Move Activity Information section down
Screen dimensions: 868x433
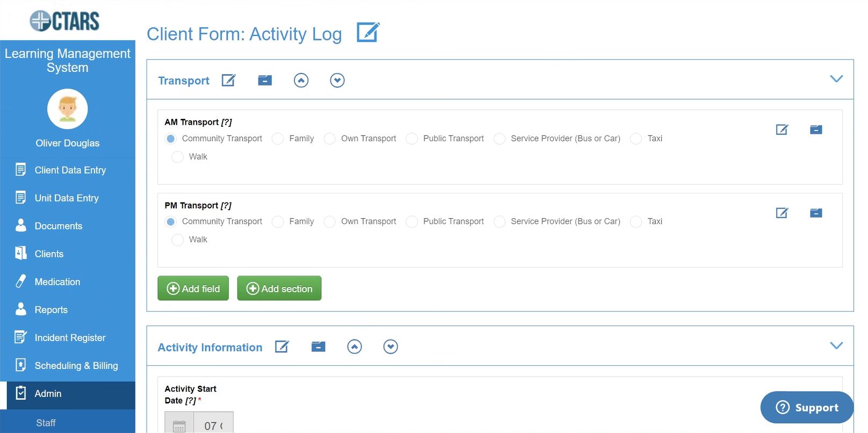click(390, 347)
